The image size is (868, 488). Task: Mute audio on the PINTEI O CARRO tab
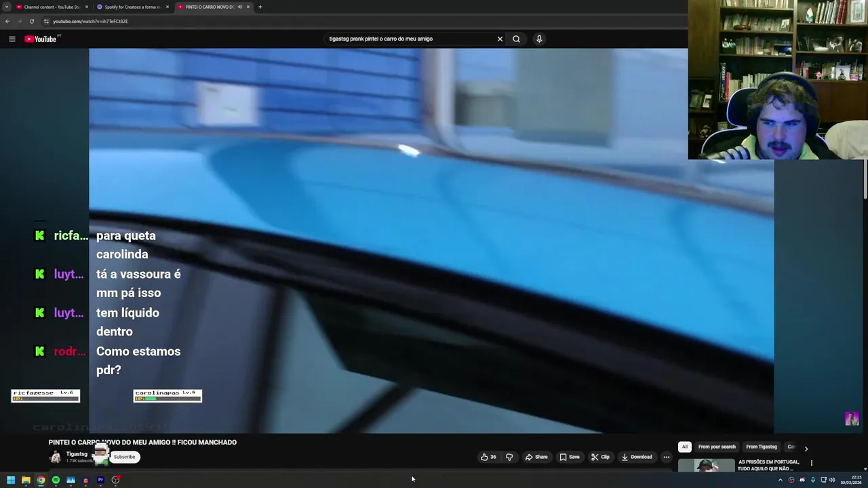coord(239,7)
